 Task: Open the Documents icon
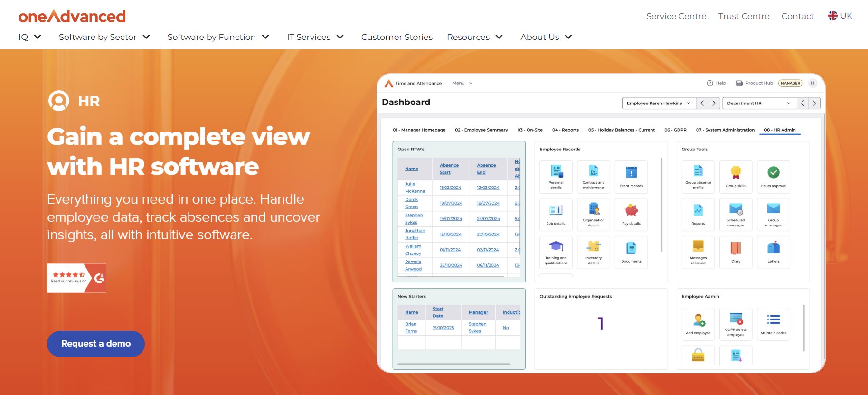point(631,252)
